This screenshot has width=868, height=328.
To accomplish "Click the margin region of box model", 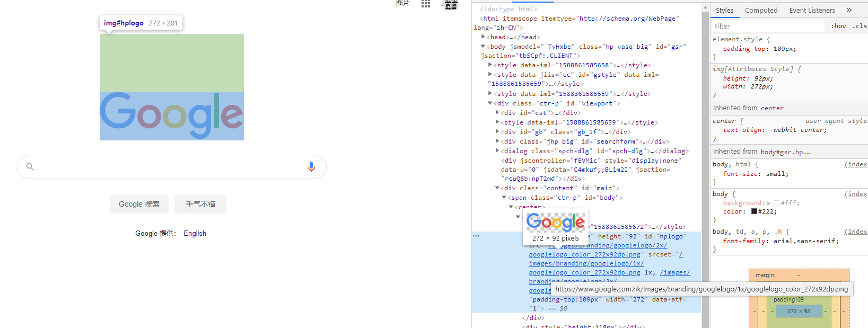I will point(799,275).
